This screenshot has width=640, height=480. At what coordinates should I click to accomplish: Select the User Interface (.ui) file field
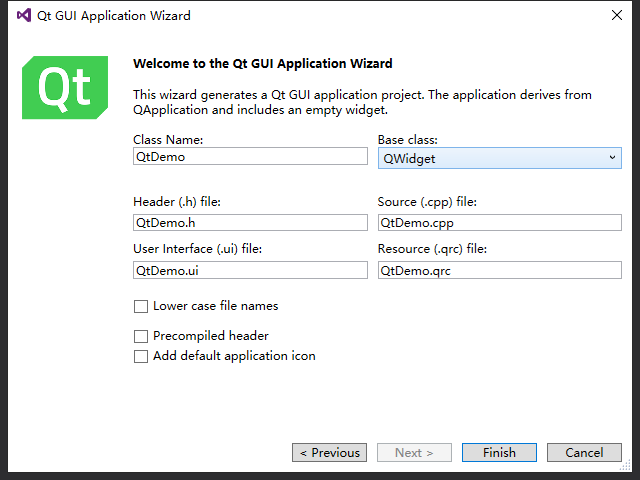point(250,270)
